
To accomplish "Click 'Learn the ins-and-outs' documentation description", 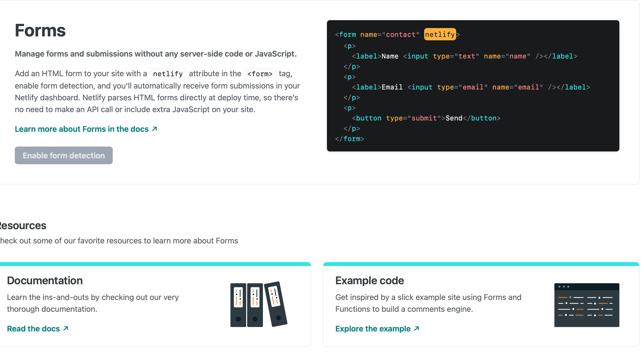I will (x=93, y=303).
